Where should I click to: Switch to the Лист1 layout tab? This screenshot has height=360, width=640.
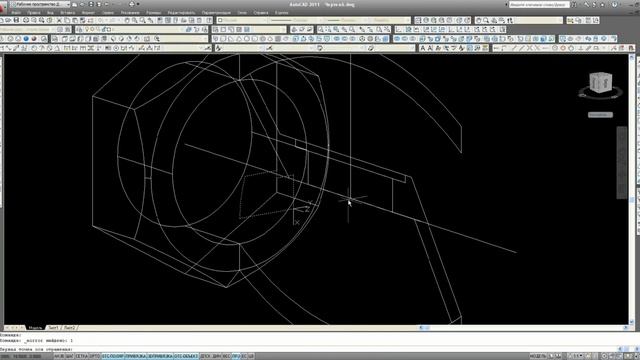tap(53, 328)
